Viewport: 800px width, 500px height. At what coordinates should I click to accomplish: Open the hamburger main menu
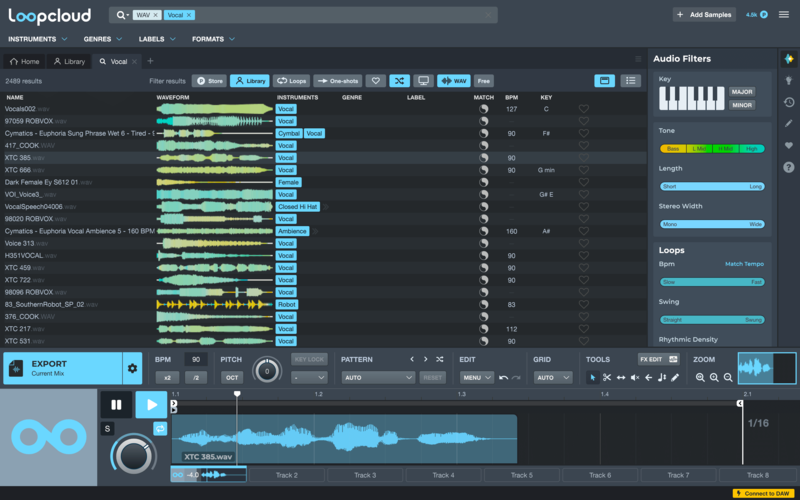pos(784,15)
